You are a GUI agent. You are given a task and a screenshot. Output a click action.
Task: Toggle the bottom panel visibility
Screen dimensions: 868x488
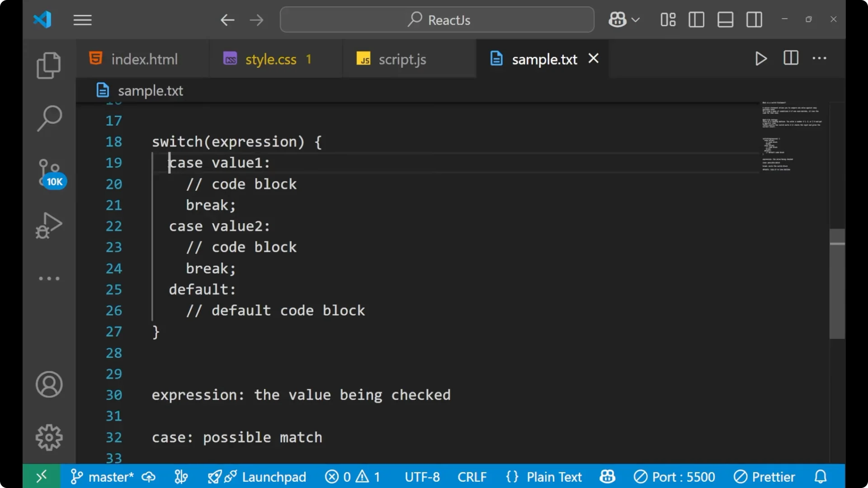725,19
